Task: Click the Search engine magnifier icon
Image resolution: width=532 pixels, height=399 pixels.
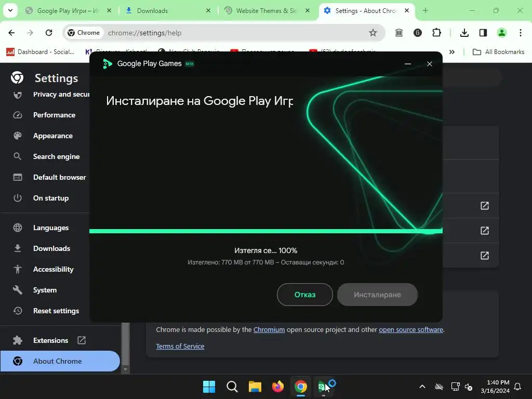Action: tap(17, 156)
